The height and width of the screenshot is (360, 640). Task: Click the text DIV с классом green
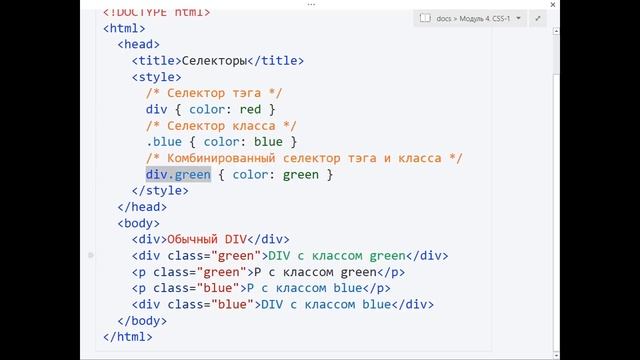coord(337,256)
